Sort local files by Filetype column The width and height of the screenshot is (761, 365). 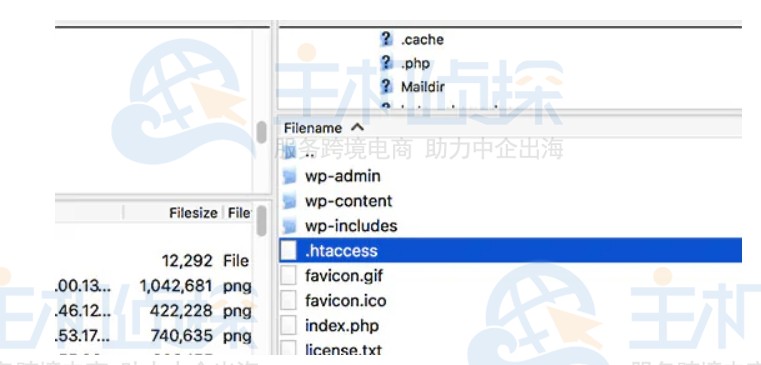click(x=239, y=213)
